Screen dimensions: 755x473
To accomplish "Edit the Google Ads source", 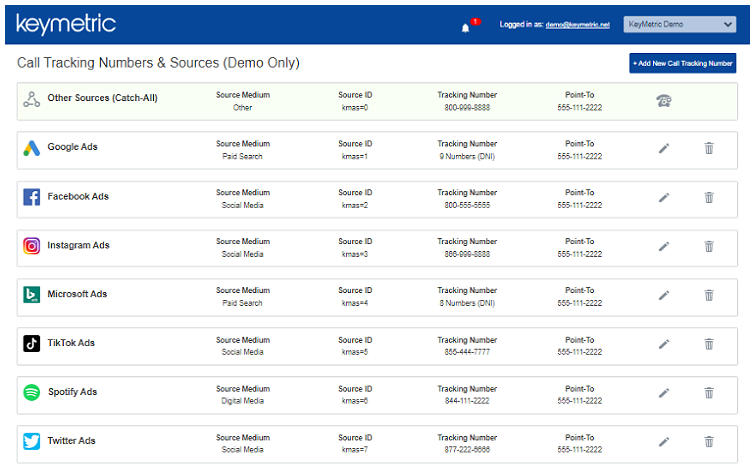I will (x=664, y=148).
